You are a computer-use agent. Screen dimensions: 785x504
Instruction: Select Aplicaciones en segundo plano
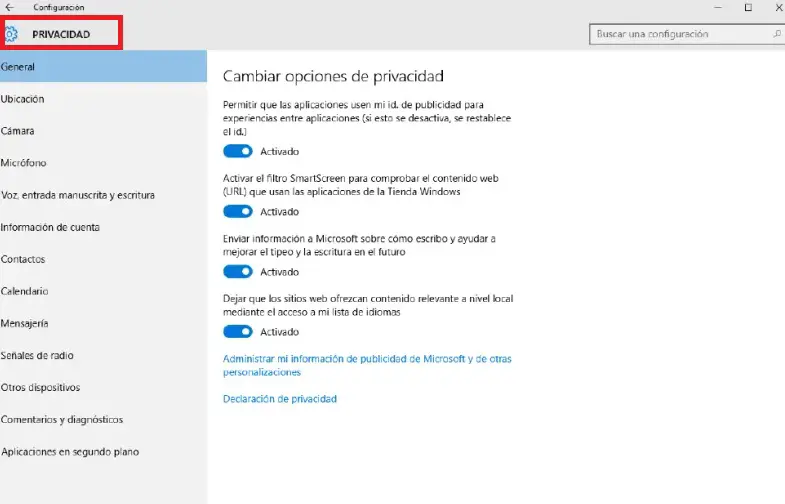(x=70, y=451)
